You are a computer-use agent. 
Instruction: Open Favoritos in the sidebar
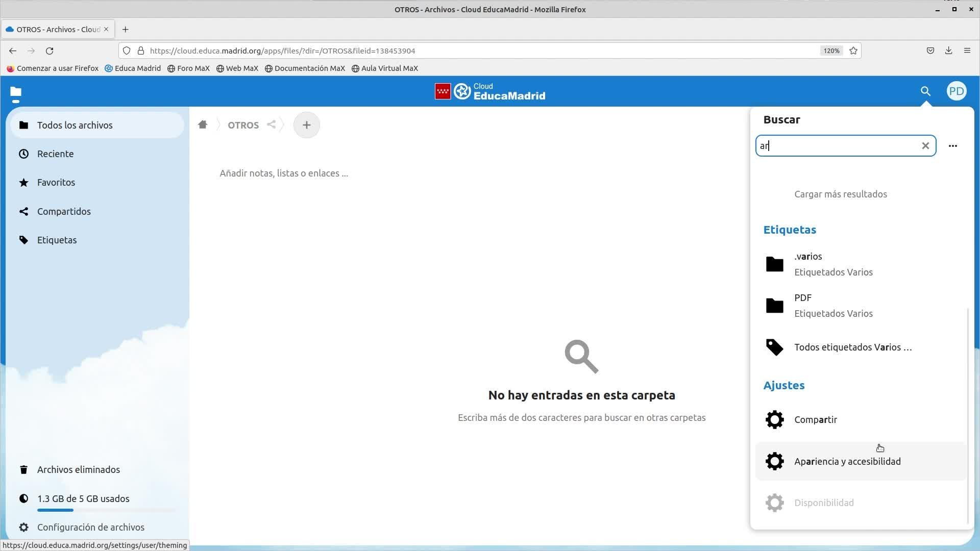click(56, 183)
